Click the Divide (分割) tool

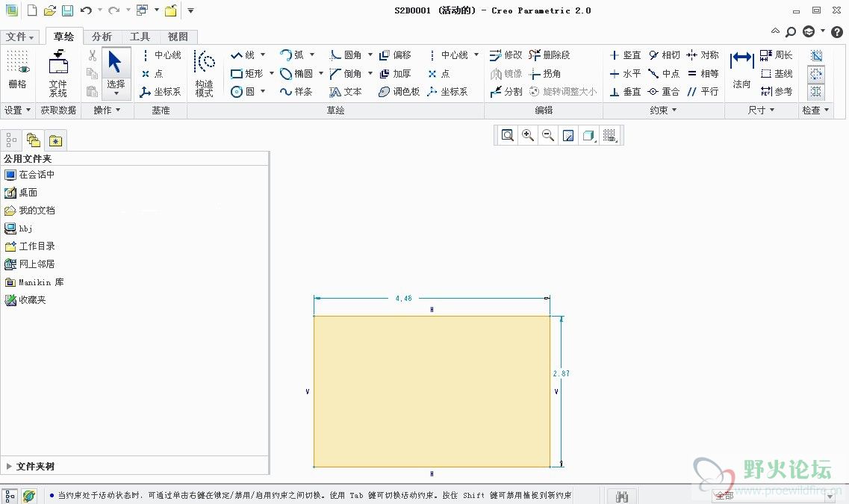click(x=506, y=92)
